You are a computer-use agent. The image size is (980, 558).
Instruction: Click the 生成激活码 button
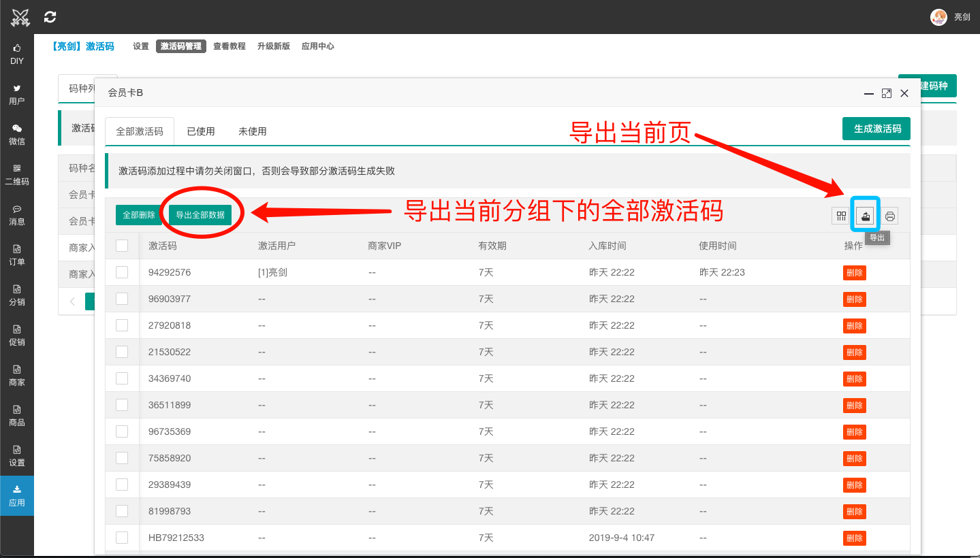coord(876,128)
